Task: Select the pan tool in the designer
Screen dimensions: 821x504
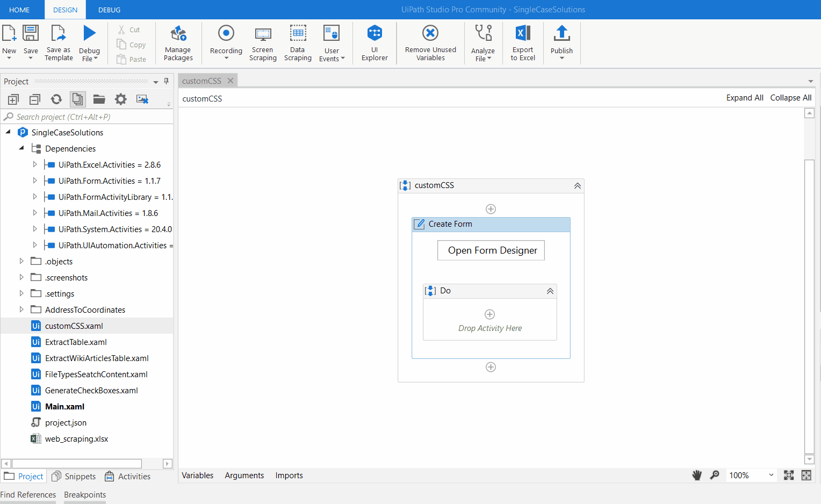Action: 697,475
